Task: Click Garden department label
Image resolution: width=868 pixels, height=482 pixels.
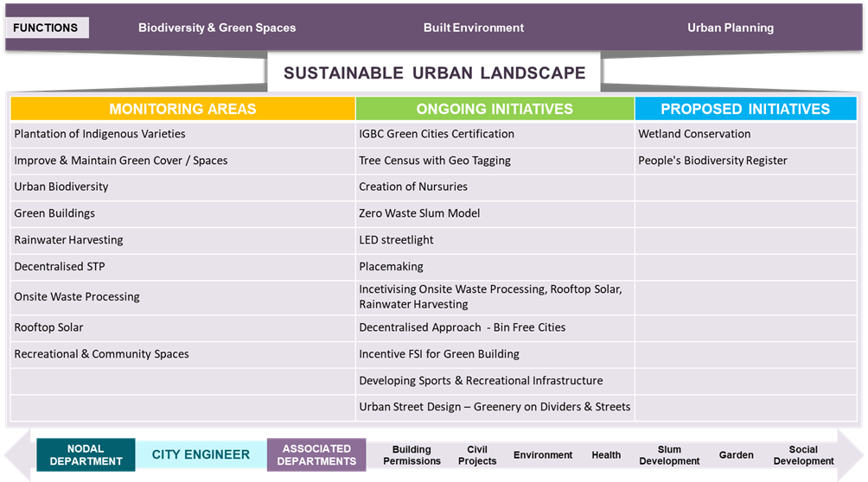Action: coord(737,455)
